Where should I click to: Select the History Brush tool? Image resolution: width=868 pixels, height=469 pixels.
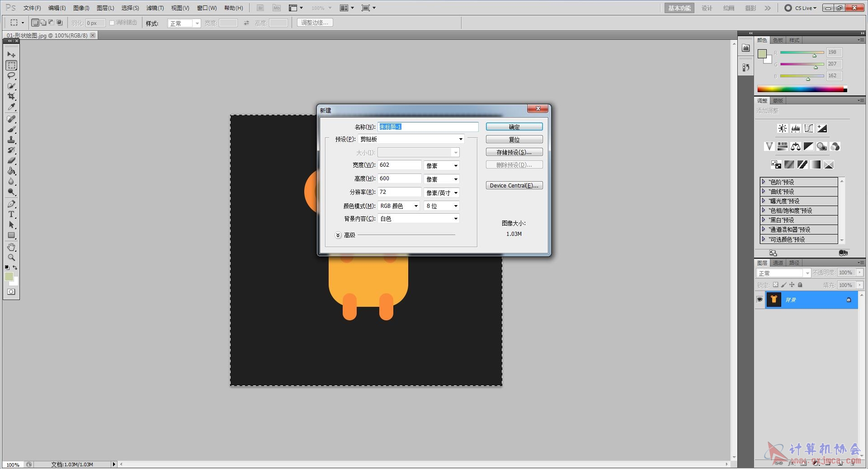(x=11, y=150)
